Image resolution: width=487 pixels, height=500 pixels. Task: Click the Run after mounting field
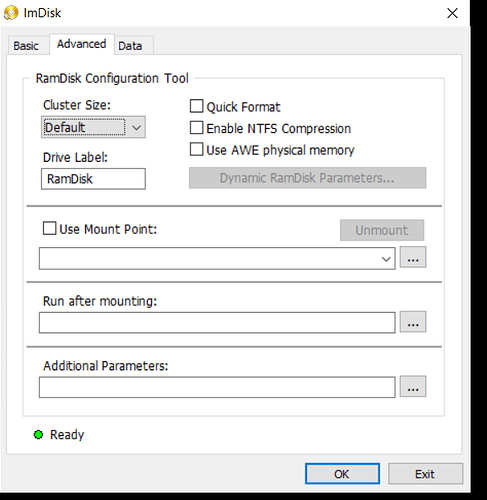pyautogui.click(x=217, y=323)
